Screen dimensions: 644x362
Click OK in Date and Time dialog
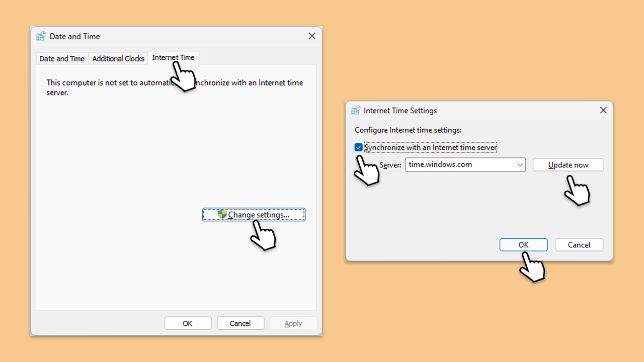(x=188, y=323)
